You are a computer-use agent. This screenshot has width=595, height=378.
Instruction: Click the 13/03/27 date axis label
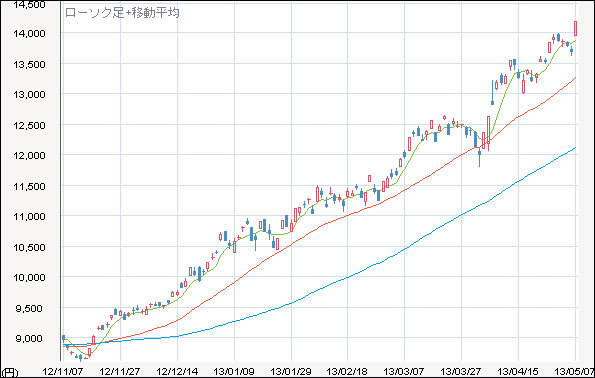pyautogui.click(x=461, y=371)
